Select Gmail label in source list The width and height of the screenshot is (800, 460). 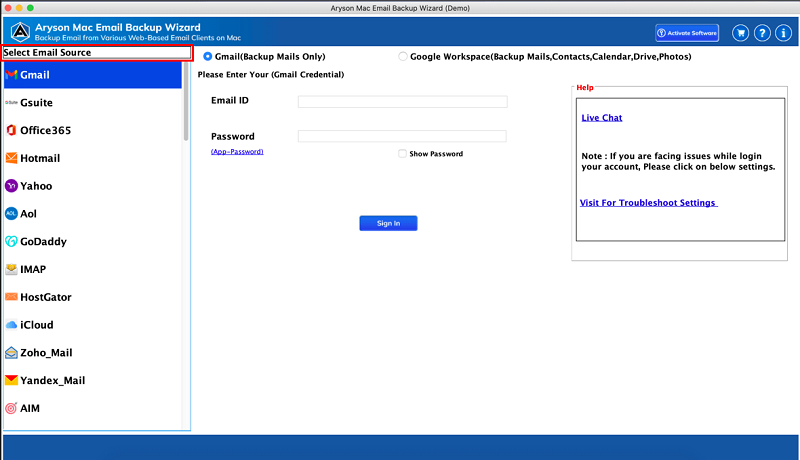[35, 75]
